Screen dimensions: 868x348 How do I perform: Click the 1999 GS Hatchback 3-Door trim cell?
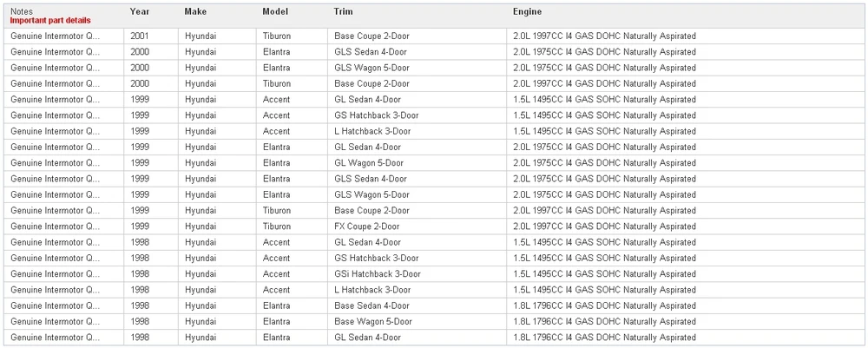coord(417,115)
